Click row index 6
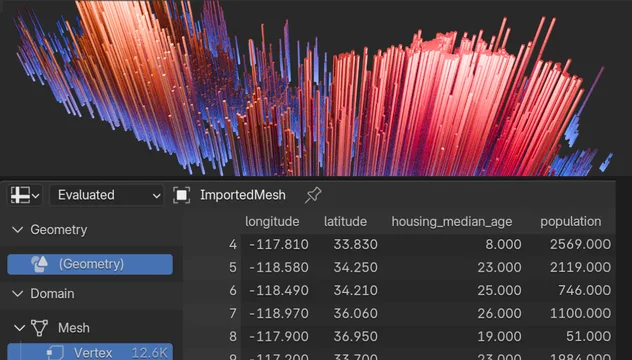This screenshot has width=632, height=360. tap(233, 290)
